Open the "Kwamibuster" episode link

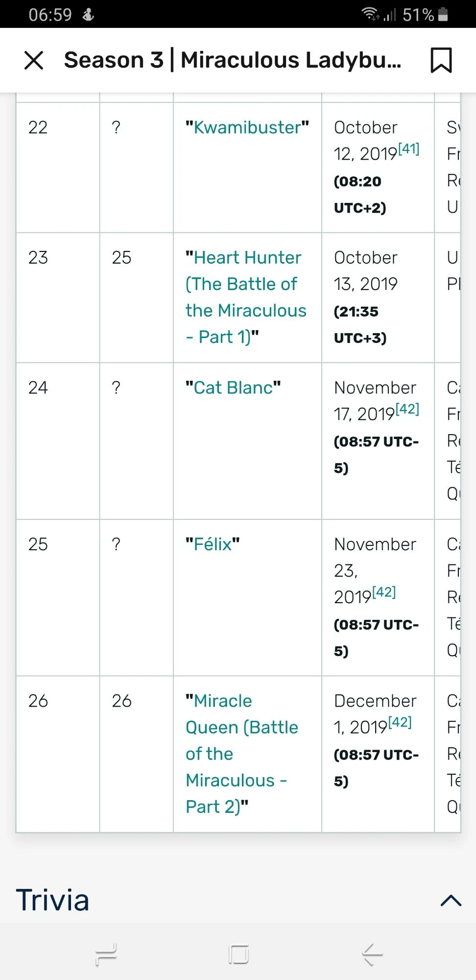247,127
